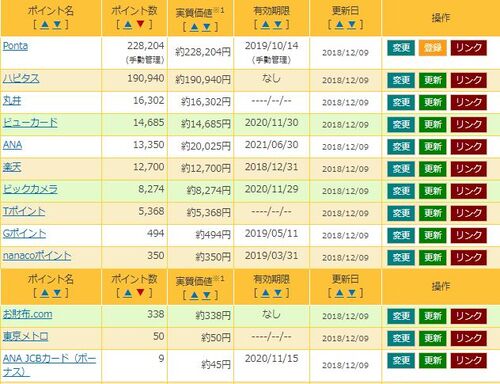Image resolution: width=500 pixels, height=384 pixels.
Task: Sort 有効期限 ascending in second header
Action: [x=265, y=293]
